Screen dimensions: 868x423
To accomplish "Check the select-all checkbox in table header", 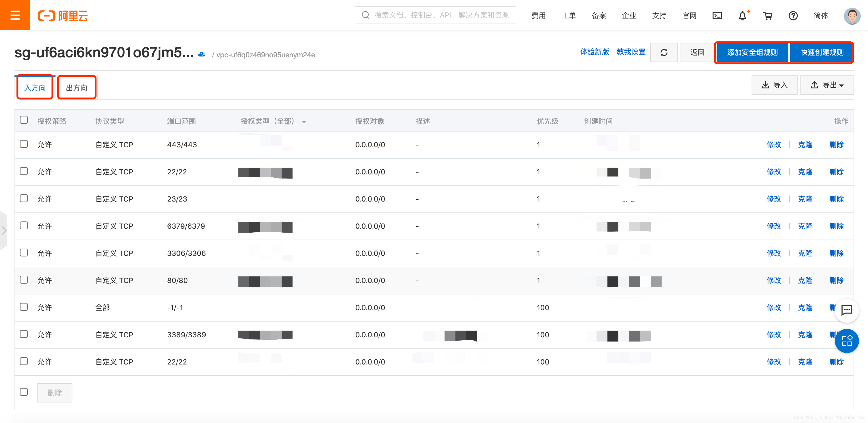I will (x=24, y=120).
